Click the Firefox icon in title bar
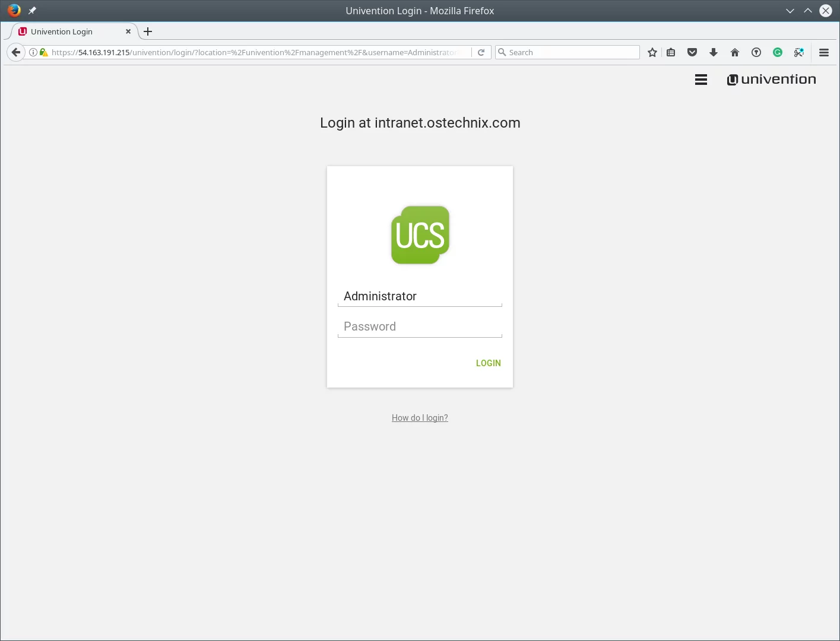This screenshot has width=840, height=641. [14, 11]
